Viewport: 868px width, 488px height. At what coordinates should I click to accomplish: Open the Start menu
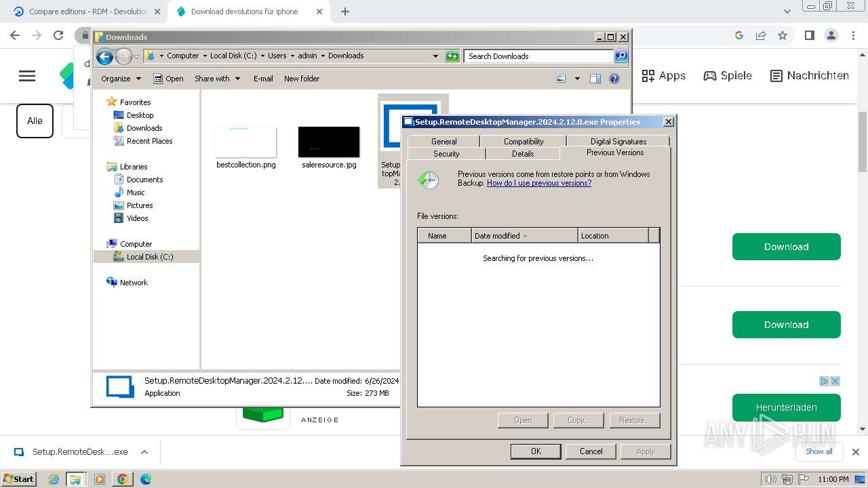point(19,479)
